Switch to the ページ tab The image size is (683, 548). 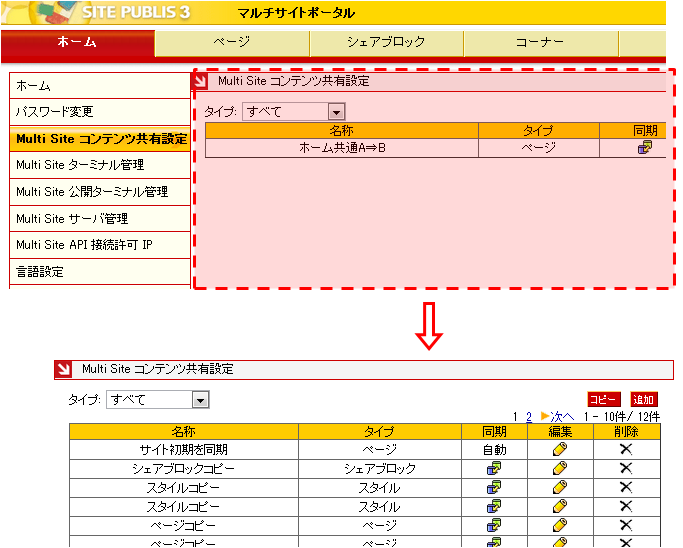232,43
